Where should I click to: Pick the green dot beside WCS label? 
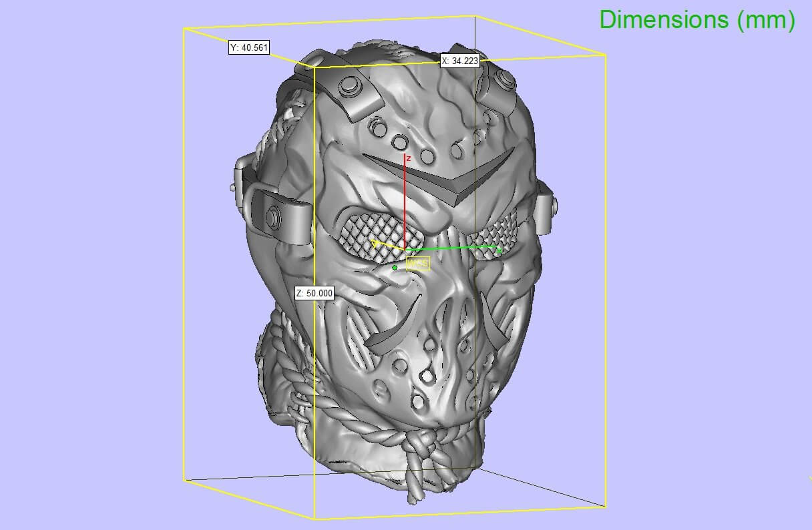click(x=395, y=268)
